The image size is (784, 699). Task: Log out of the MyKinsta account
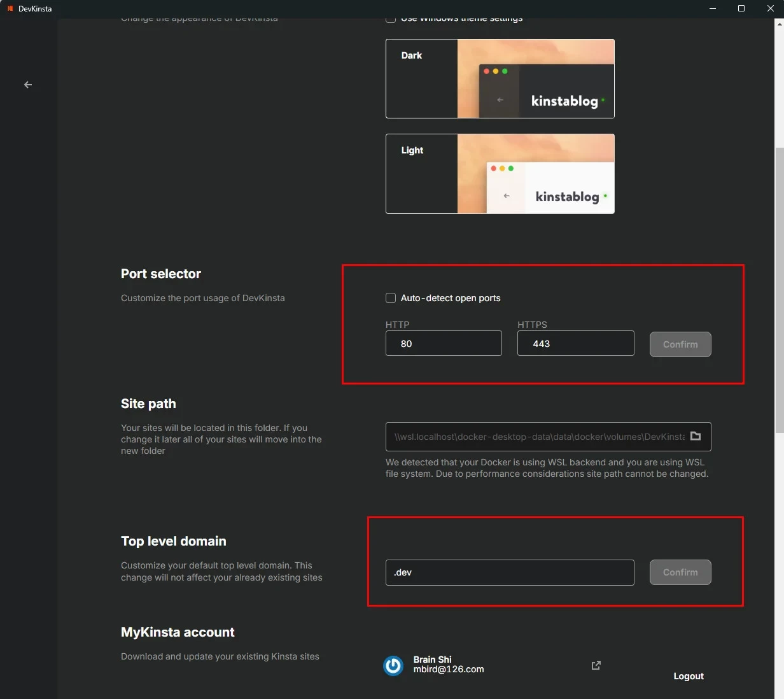coord(688,676)
